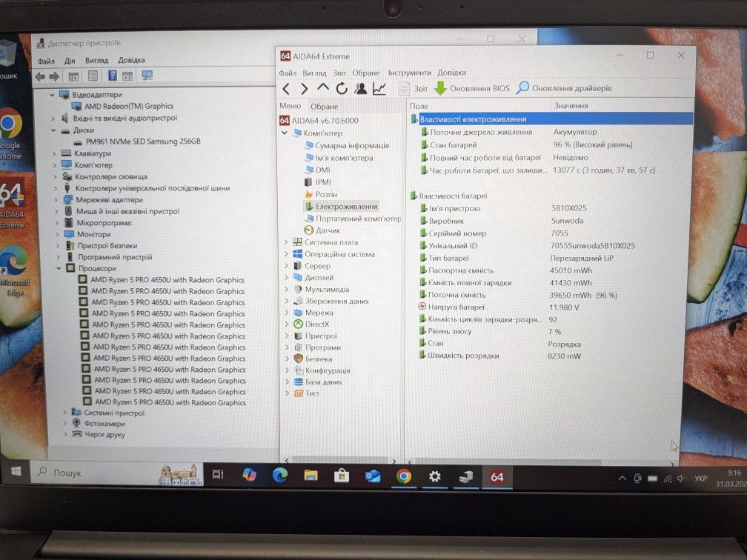Open Microsoft Edge from taskbar
This screenshot has height=560, width=747.
click(x=279, y=476)
